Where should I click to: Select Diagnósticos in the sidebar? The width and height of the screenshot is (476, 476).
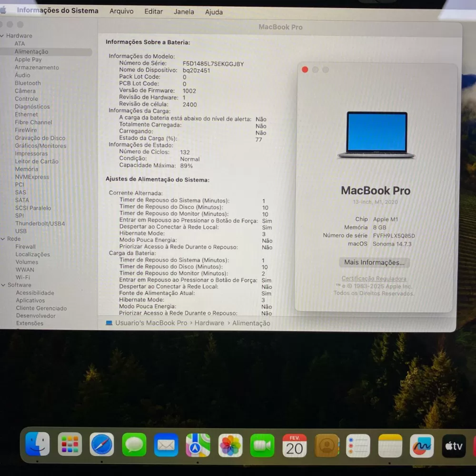pyautogui.click(x=32, y=107)
